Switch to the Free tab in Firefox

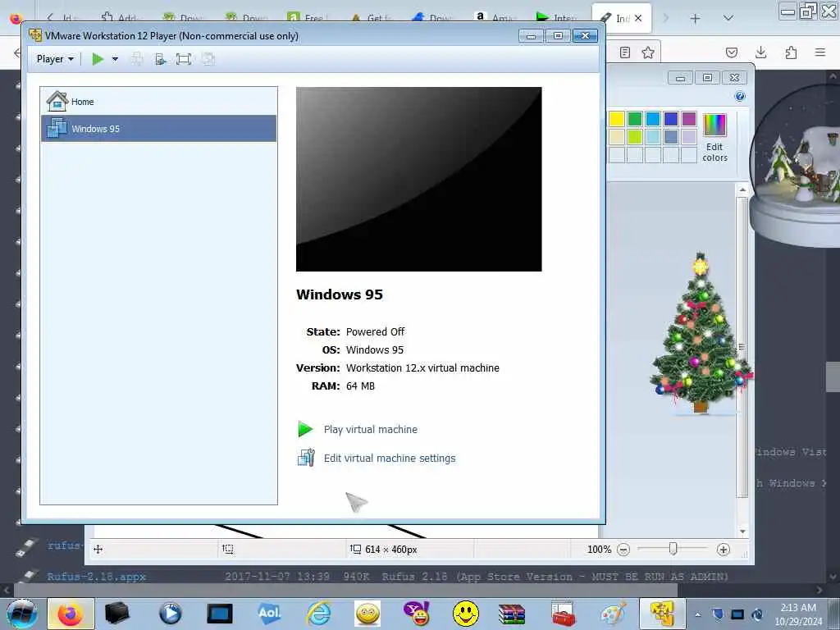tap(308, 18)
